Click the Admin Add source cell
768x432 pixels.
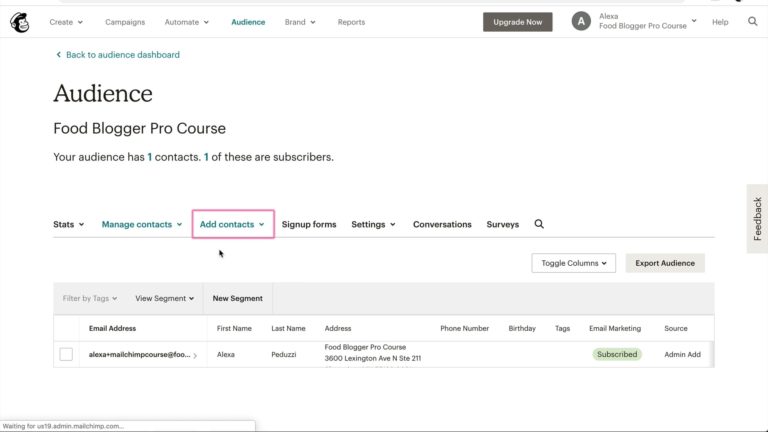tap(682, 354)
